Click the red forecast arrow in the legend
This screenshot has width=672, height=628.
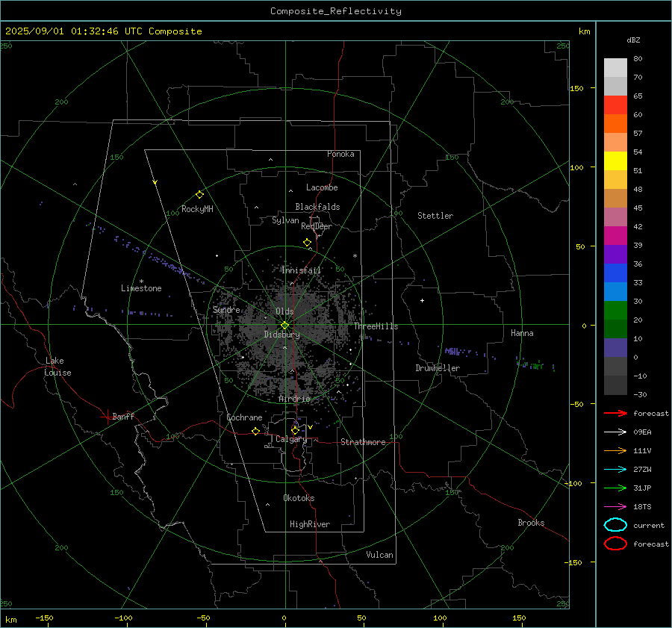[615, 413]
